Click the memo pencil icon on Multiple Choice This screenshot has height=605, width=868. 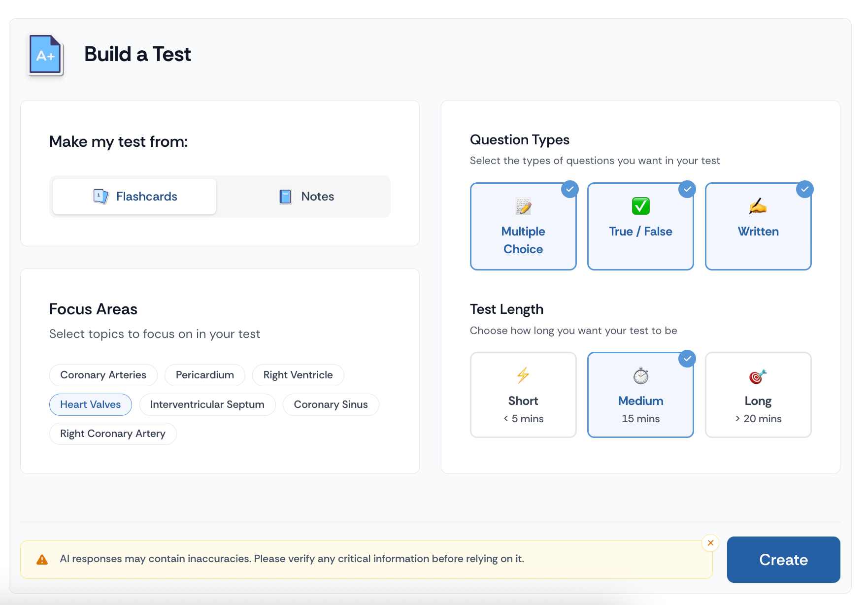coord(523,206)
